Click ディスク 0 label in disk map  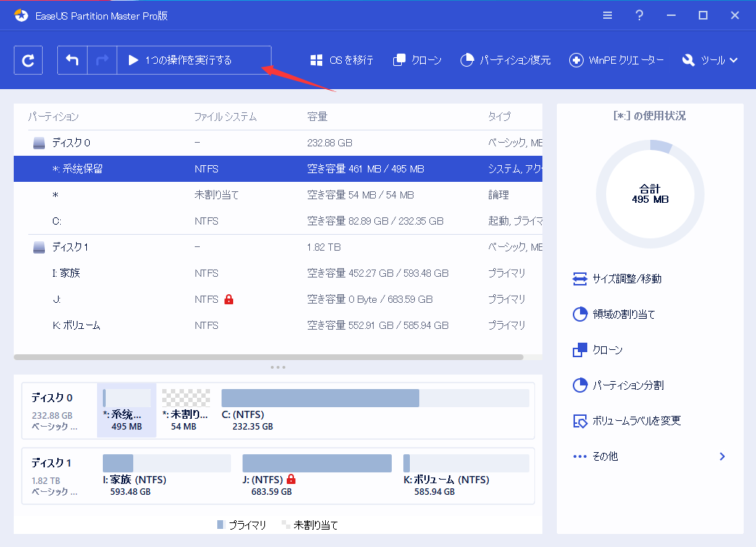tap(52, 398)
